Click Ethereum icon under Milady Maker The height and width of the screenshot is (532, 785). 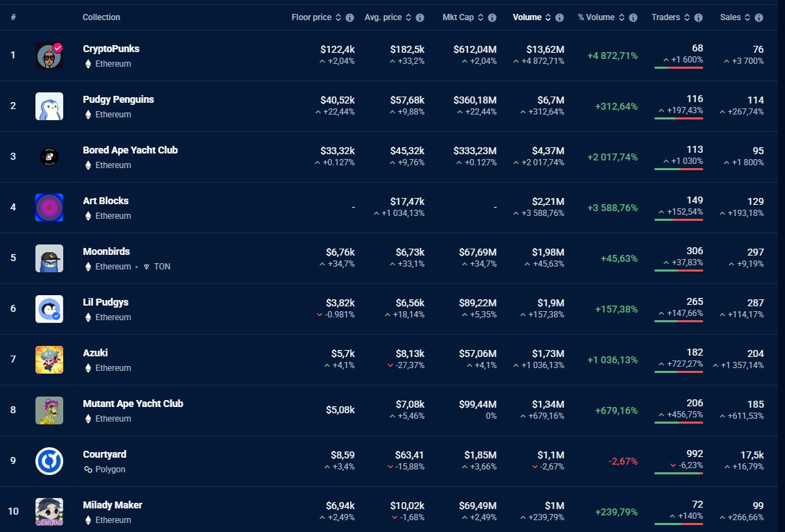coord(88,520)
